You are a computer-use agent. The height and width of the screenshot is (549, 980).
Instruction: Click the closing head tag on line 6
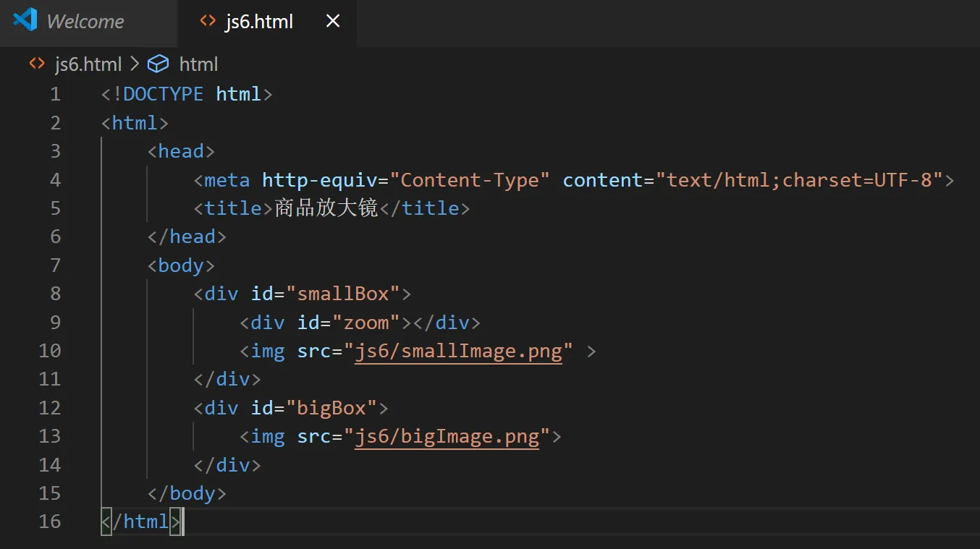pyautogui.click(x=187, y=237)
